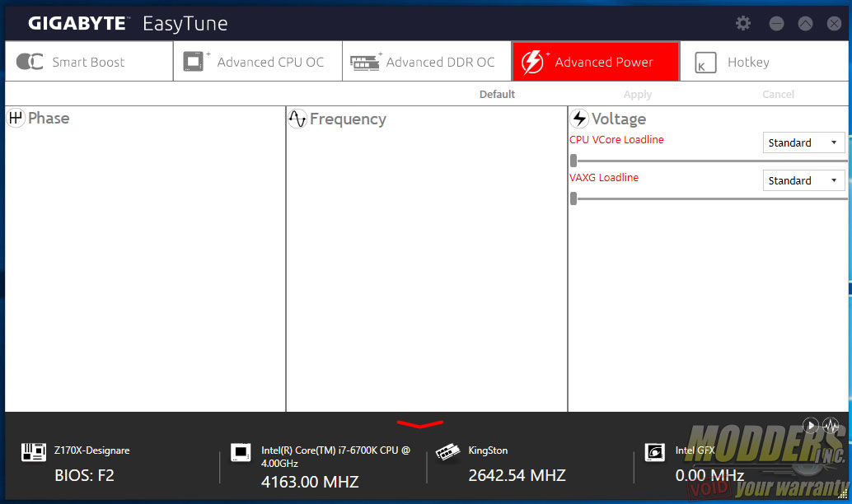
Task: Click the Phase section heading
Action: pyautogui.click(x=49, y=118)
